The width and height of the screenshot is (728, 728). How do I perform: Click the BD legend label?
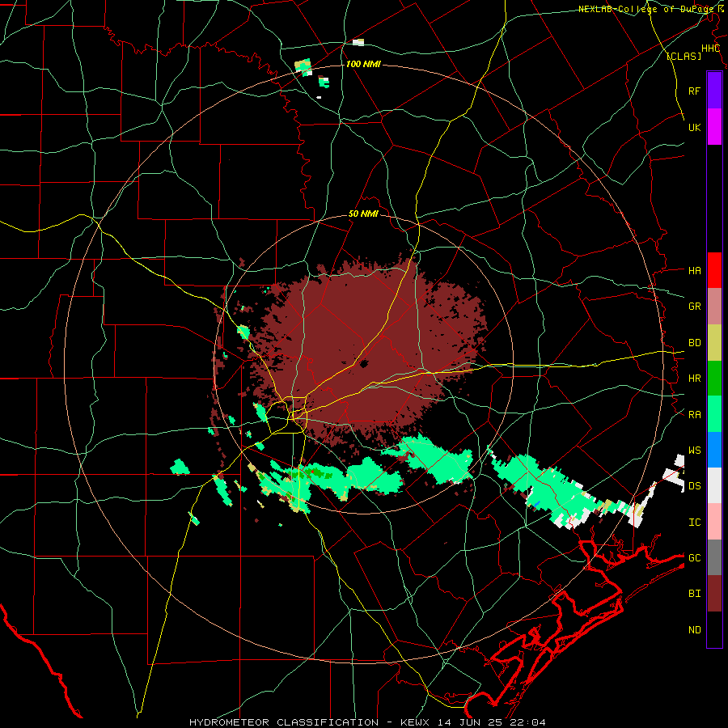tap(694, 343)
